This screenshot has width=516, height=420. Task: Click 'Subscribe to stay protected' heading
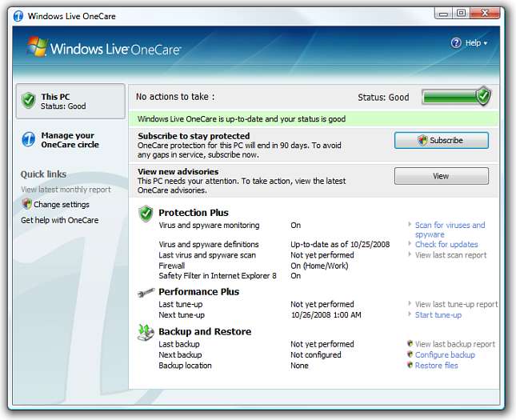click(x=194, y=136)
